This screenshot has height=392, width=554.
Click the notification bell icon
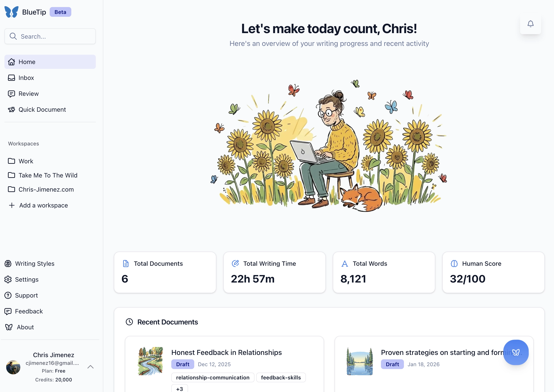coord(530,24)
